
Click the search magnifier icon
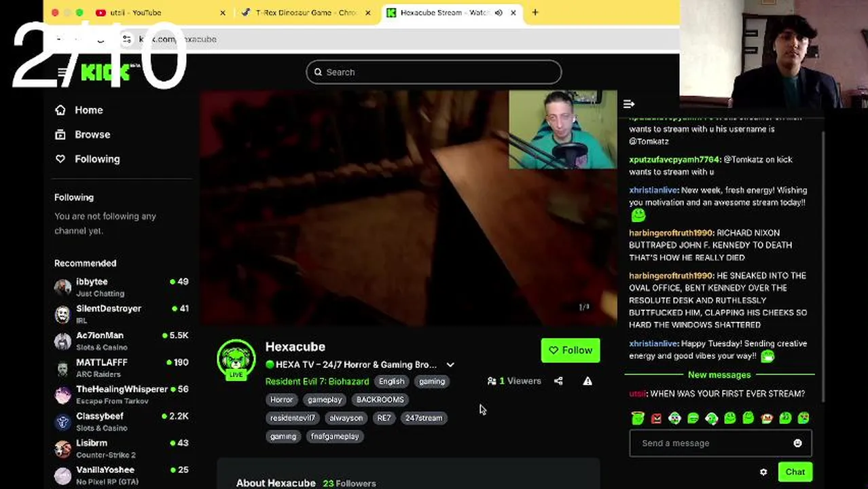[318, 72]
